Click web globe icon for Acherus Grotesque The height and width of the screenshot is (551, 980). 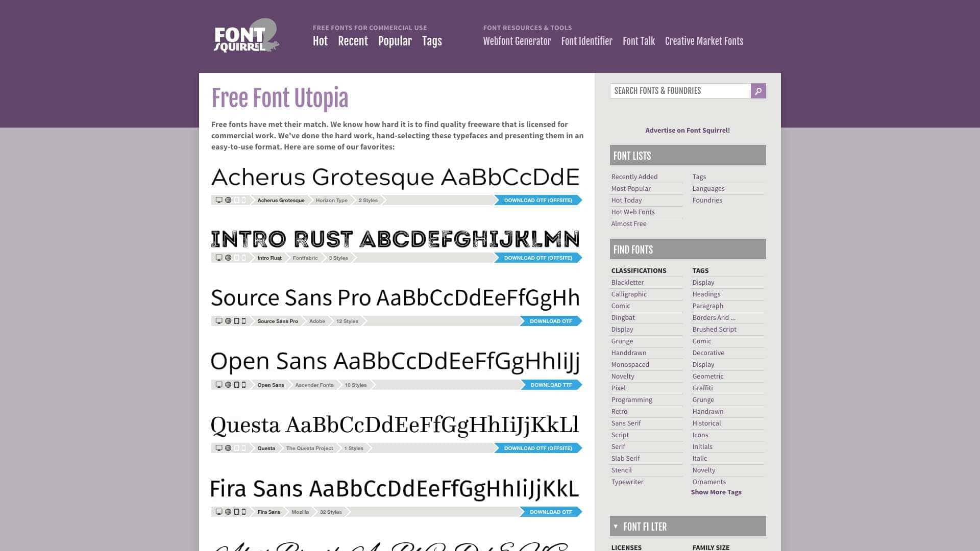tap(228, 200)
